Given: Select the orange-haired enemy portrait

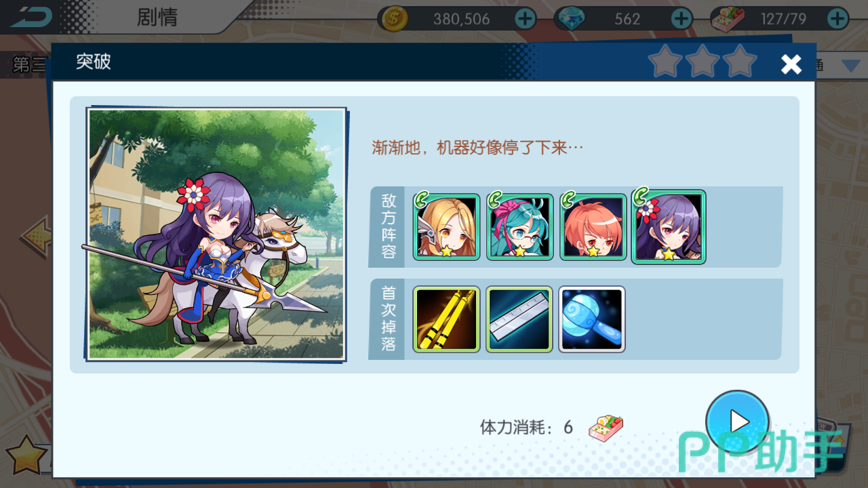Looking at the screenshot, I should (x=593, y=227).
